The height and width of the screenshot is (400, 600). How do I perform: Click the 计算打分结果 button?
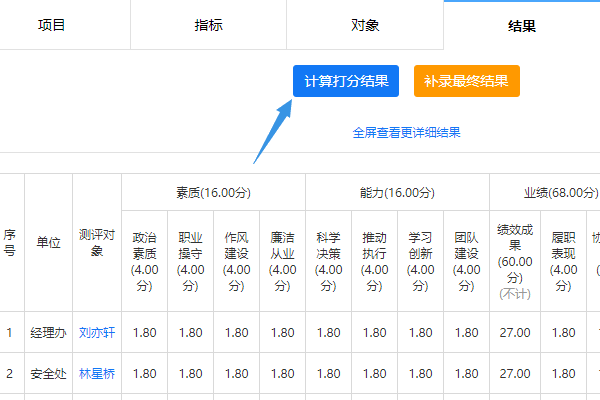(346, 81)
